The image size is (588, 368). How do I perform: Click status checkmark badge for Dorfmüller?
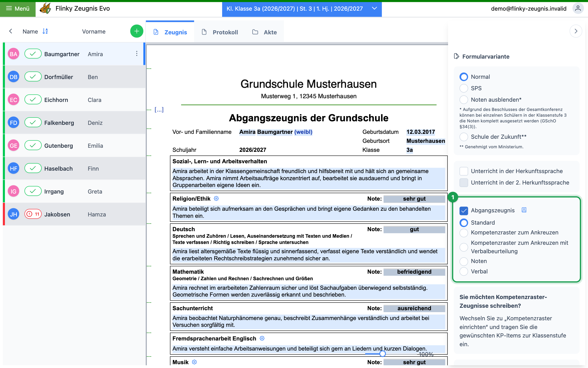click(x=33, y=77)
